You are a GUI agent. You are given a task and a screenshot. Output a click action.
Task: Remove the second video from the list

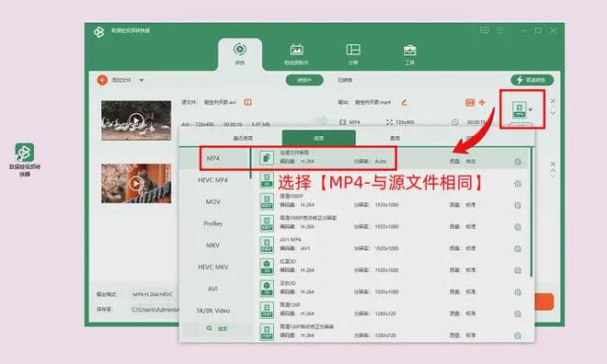point(553,164)
